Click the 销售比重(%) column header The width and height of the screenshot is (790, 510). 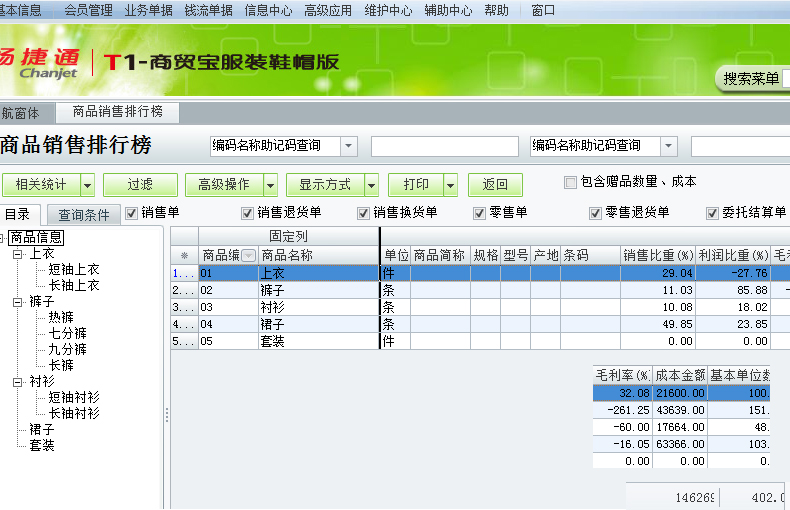pos(658,256)
